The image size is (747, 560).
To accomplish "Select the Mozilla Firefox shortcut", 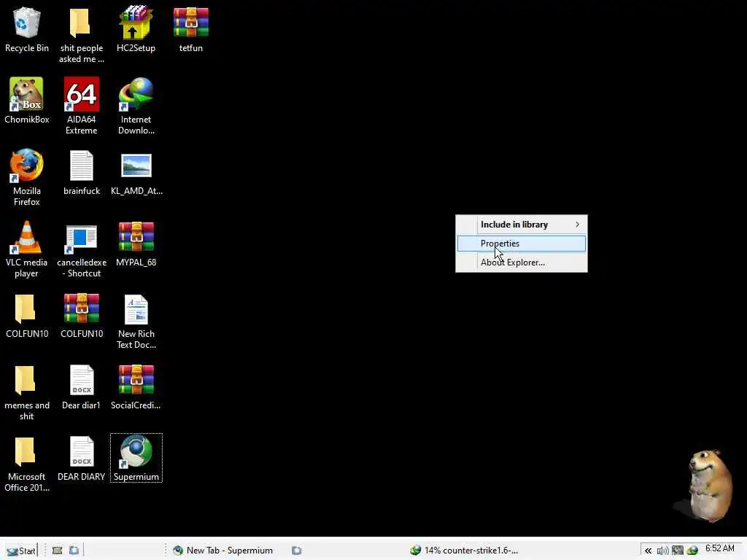I will click(27, 178).
